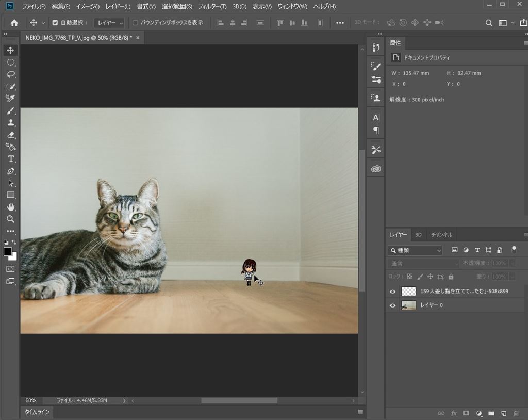Image resolution: width=528 pixels, height=420 pixels.
Task: Switch to the チャンネル tab
Action: [441, 235]
